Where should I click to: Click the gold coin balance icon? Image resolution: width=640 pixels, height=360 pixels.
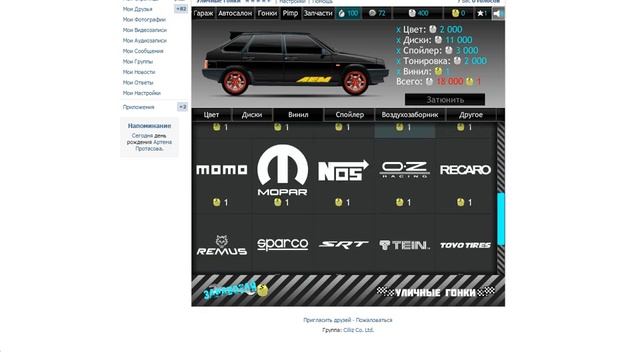[x=455, y=13]
